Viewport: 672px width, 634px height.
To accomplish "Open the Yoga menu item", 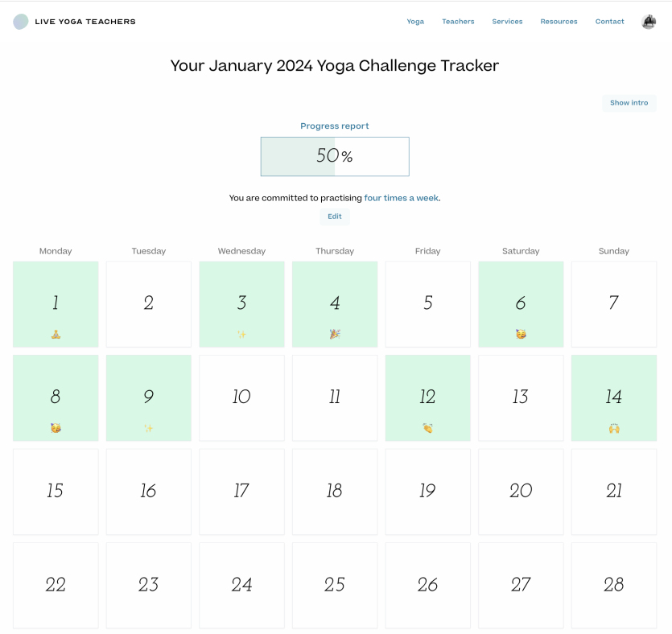I will 415,22.
